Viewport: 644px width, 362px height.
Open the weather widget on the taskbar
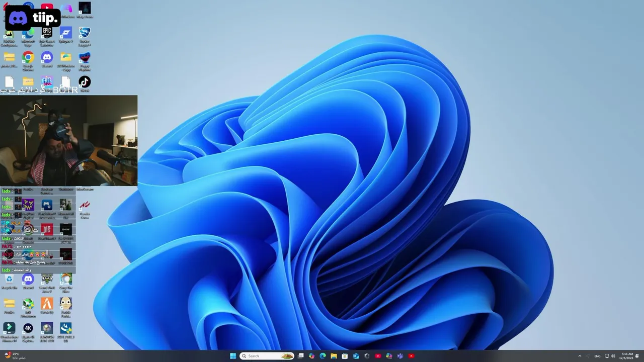pos(14,356)
